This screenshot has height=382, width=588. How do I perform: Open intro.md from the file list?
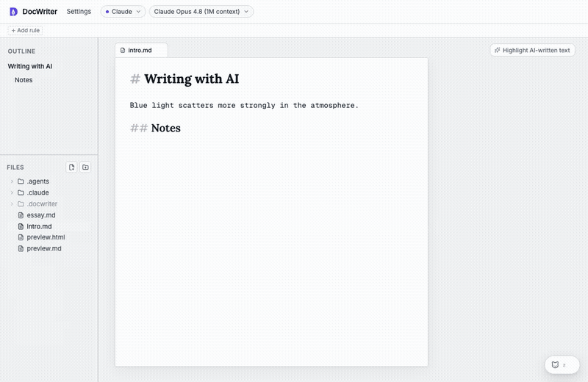[40, 226]
